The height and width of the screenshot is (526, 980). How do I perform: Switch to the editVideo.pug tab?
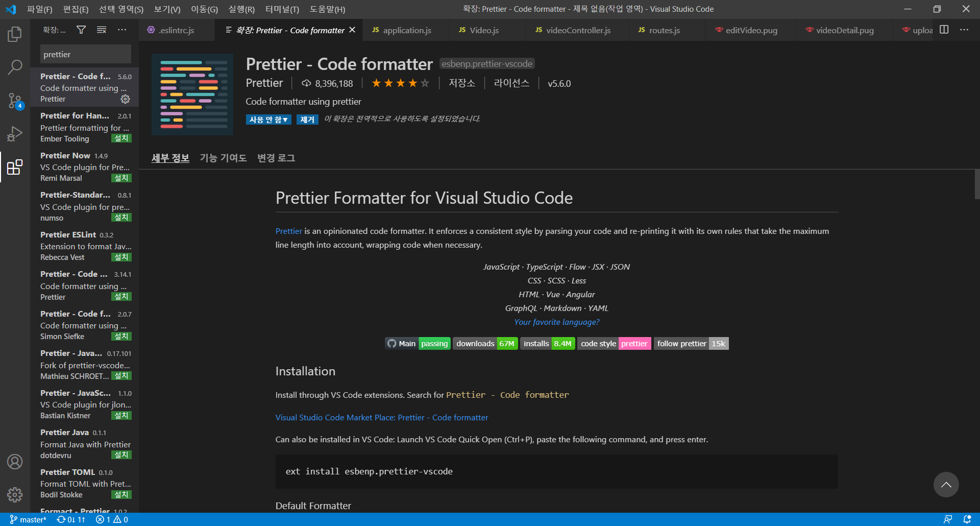tap(751, 30)
